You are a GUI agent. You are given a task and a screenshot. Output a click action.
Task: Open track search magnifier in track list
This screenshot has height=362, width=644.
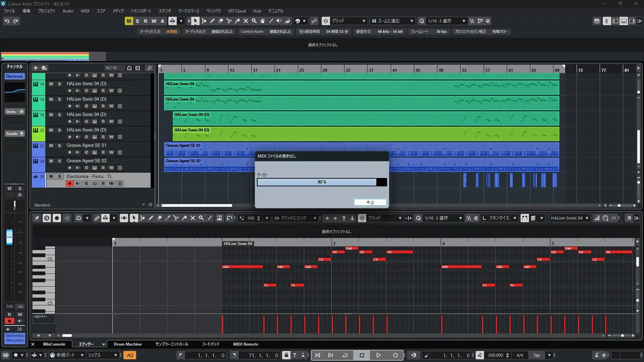pos(149,68)
